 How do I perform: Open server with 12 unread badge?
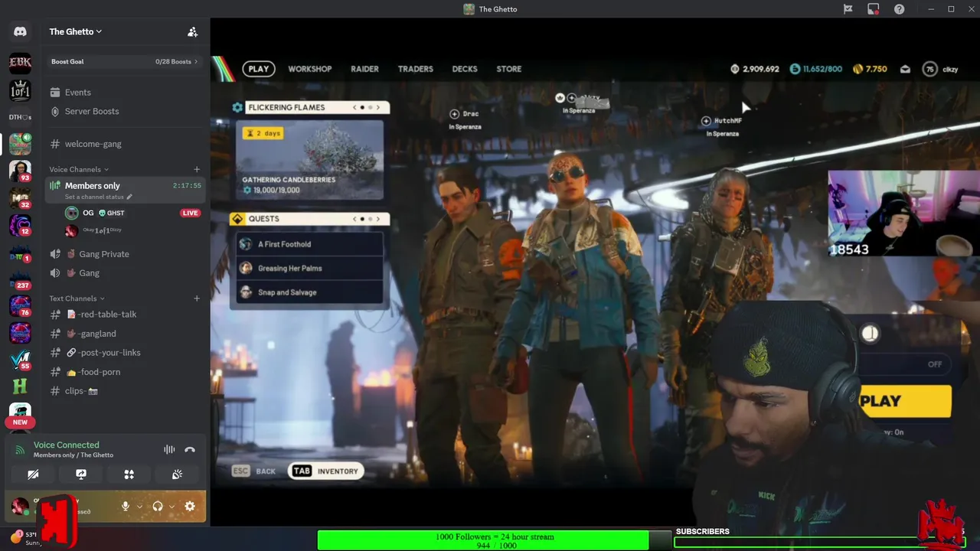(x=20, y=225)
